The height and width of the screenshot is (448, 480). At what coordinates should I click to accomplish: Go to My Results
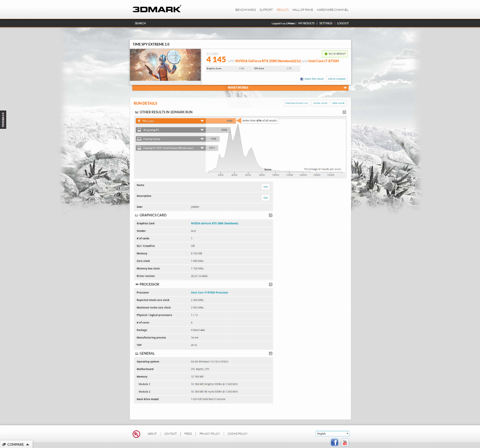pyautogui.click(x=306, y=23)
